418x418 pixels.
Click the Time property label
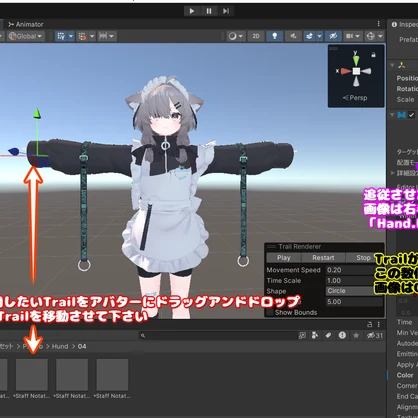pyautogui.click(x=404, y=322)
